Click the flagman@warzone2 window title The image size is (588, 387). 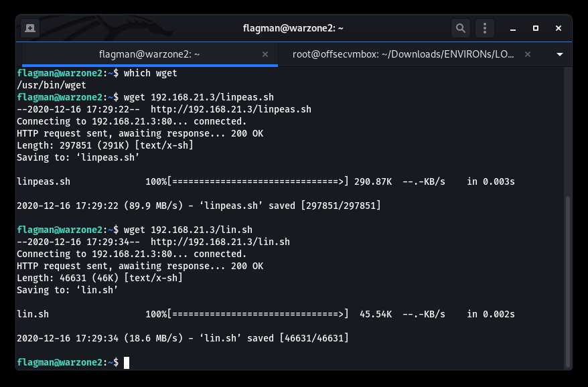[293, 28]
